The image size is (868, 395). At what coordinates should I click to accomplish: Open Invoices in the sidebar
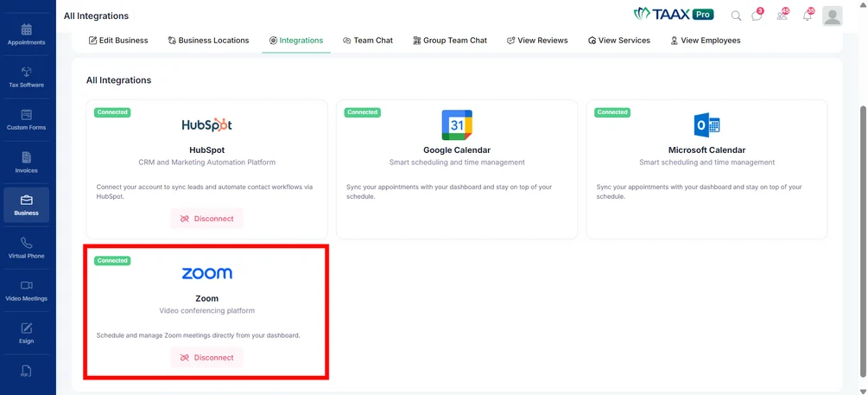26,162
